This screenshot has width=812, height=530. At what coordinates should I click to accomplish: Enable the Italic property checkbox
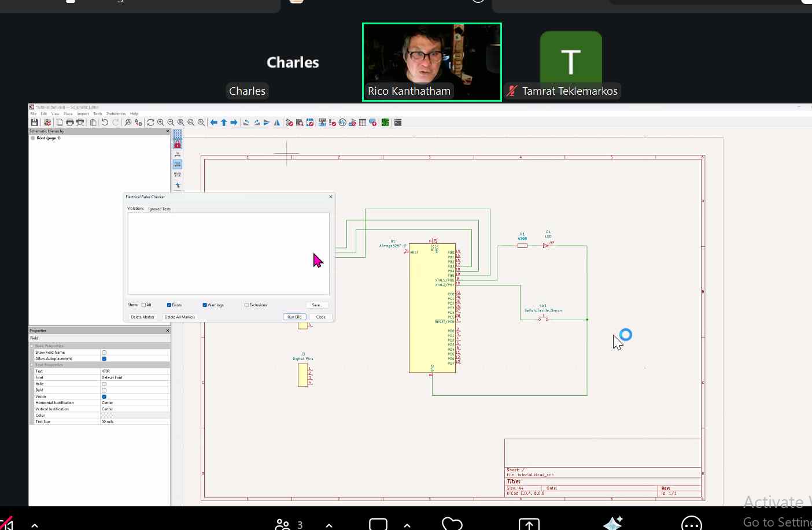pos(104,384)
